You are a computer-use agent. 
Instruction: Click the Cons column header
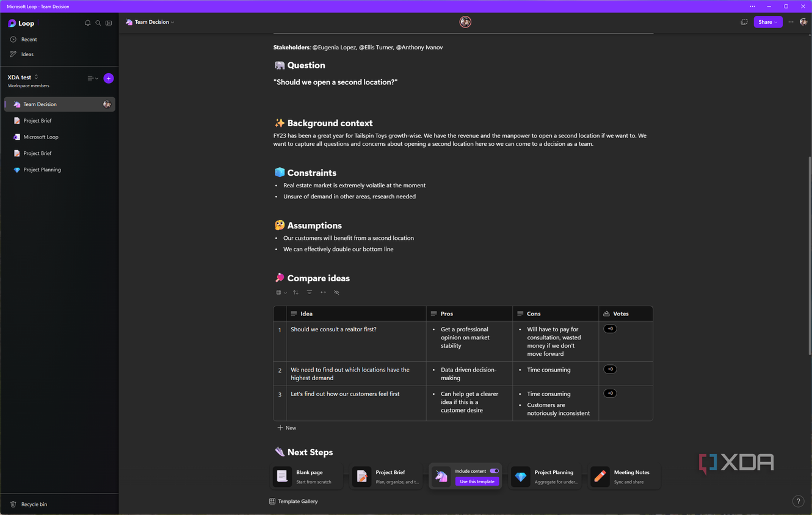556,314
